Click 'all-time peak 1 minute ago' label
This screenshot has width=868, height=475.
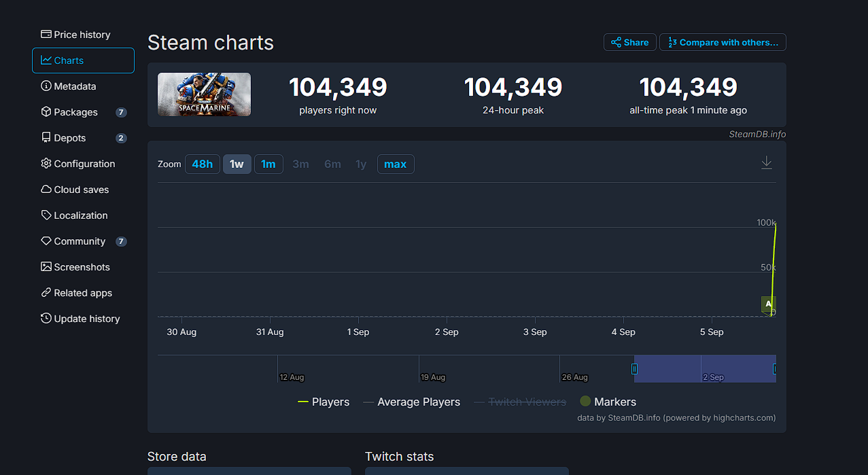(x=689, y=110)
